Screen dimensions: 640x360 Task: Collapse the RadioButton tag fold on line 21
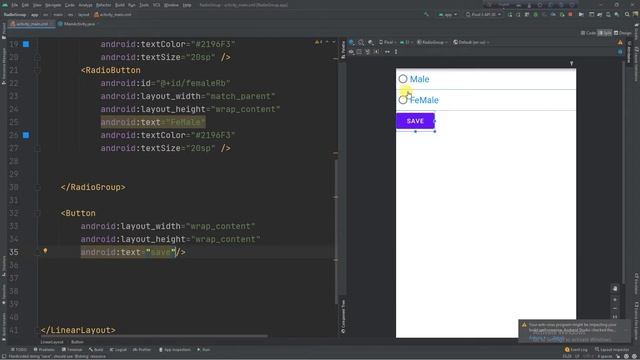click(x=37, y=70)
